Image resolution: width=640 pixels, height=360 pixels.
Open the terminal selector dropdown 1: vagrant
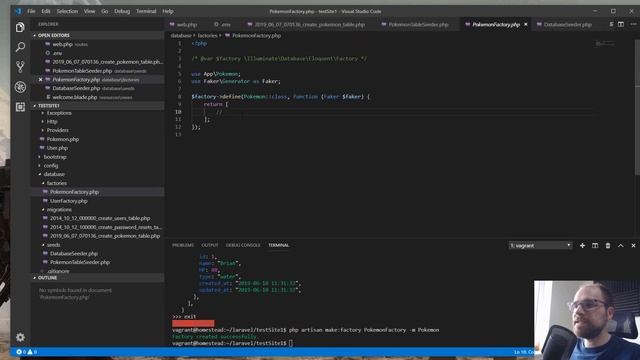coord(540,245)
